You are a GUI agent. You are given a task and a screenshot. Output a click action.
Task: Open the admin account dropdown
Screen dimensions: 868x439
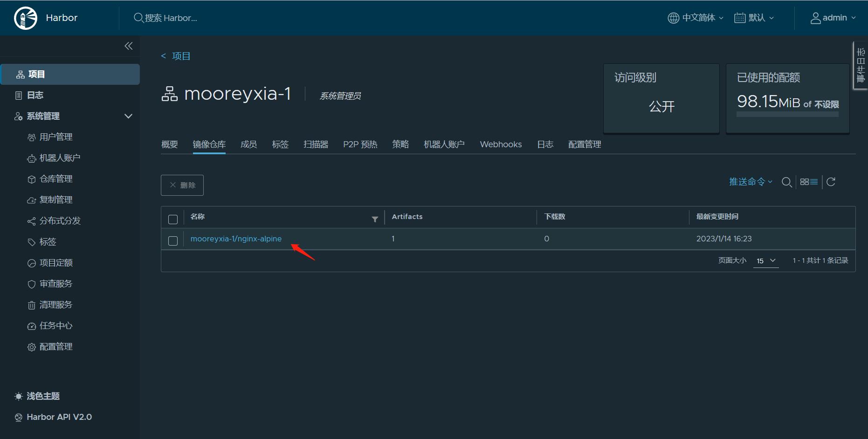833,18
